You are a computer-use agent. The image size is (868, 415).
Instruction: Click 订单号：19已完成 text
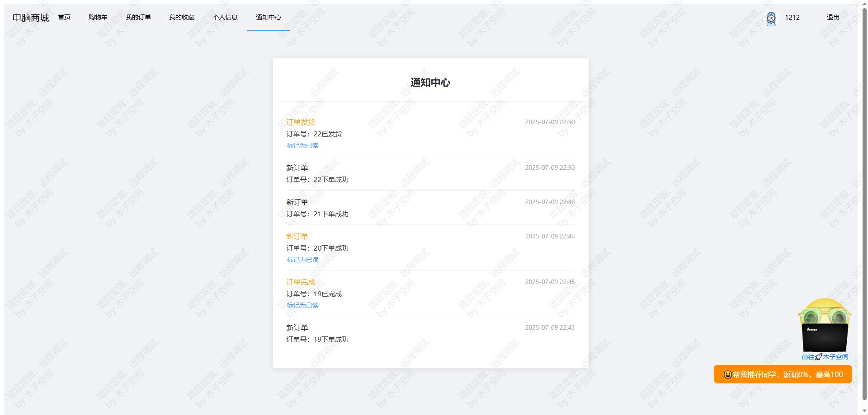[x=314, y=294]
